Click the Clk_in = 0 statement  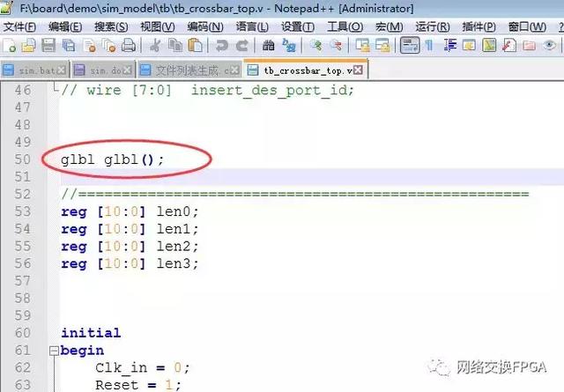point(143,367)
